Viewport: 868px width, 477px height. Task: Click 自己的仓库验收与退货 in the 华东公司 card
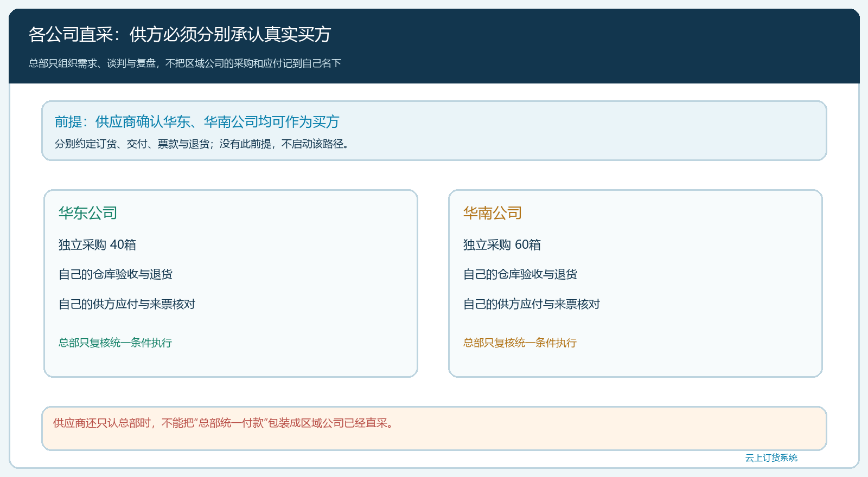116,274
